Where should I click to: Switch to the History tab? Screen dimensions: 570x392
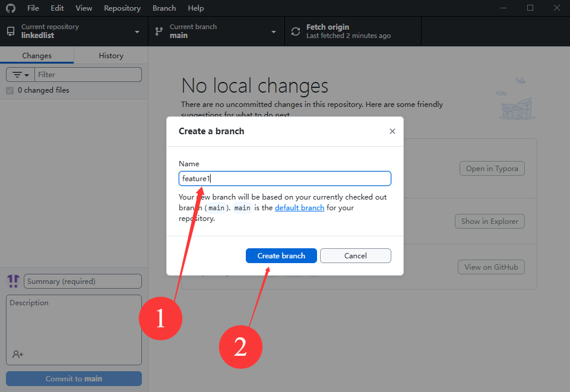pyautogui.click(x=111, y=55)
